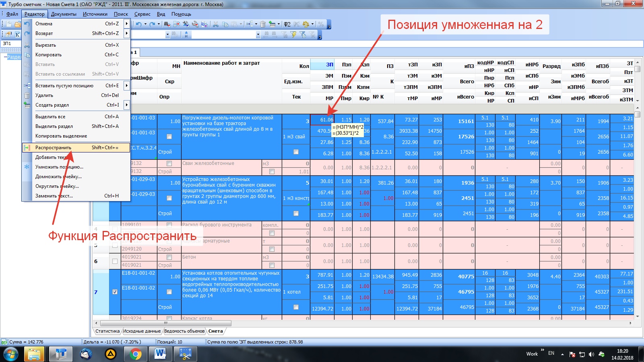Click the Ф2 toolbar button

point(287,24)
